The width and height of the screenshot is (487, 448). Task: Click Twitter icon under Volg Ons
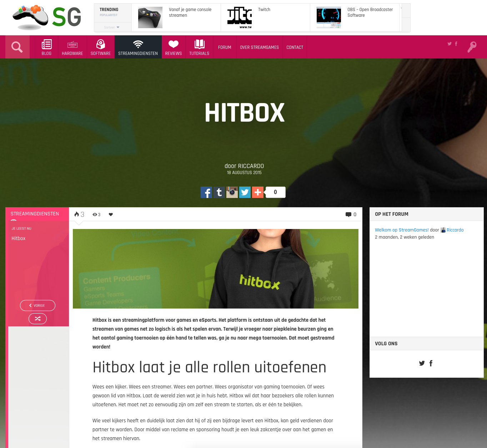point(422,363)
